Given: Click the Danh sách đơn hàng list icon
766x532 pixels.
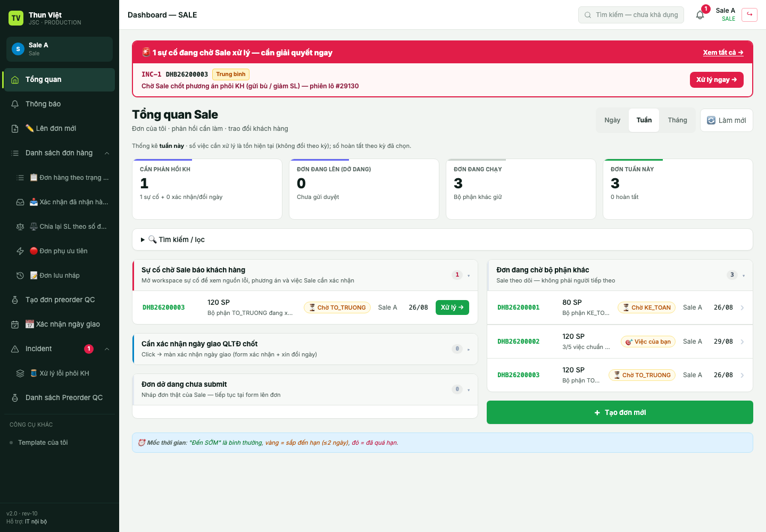Looking at the screenshot, I should point(15,153).
